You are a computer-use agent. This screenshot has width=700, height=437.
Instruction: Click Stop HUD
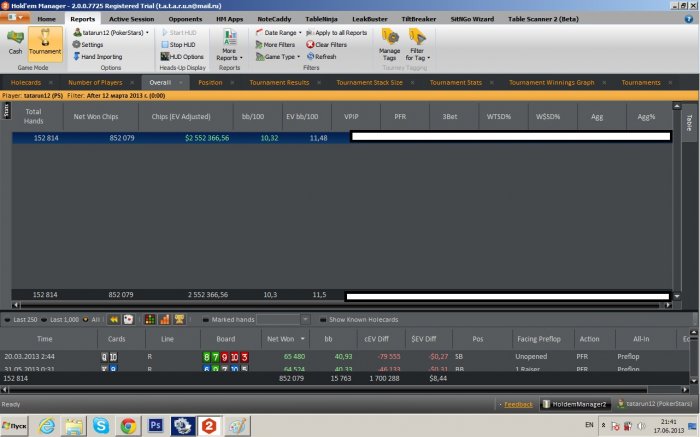[x=178, y=45]
